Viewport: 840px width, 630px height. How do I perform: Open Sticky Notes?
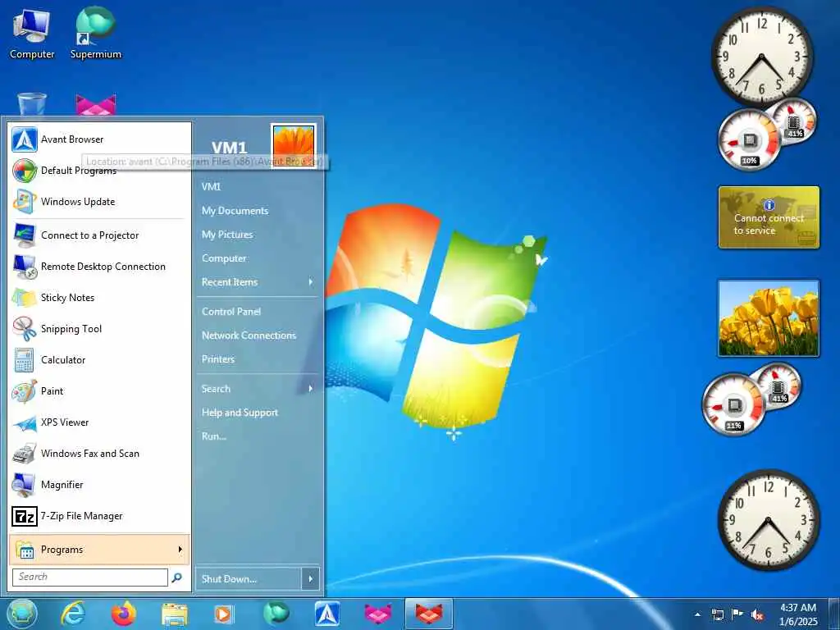pos(99,297)
